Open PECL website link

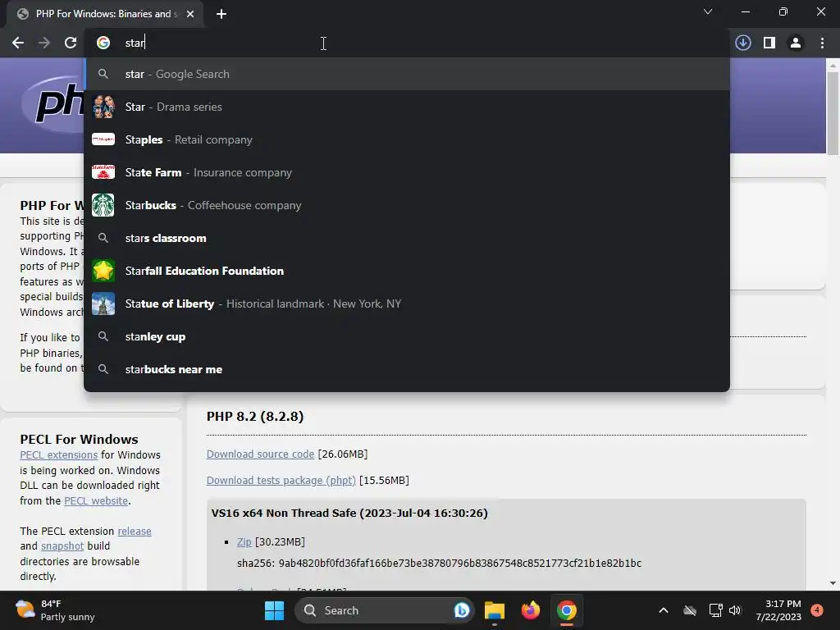point(96,501)
